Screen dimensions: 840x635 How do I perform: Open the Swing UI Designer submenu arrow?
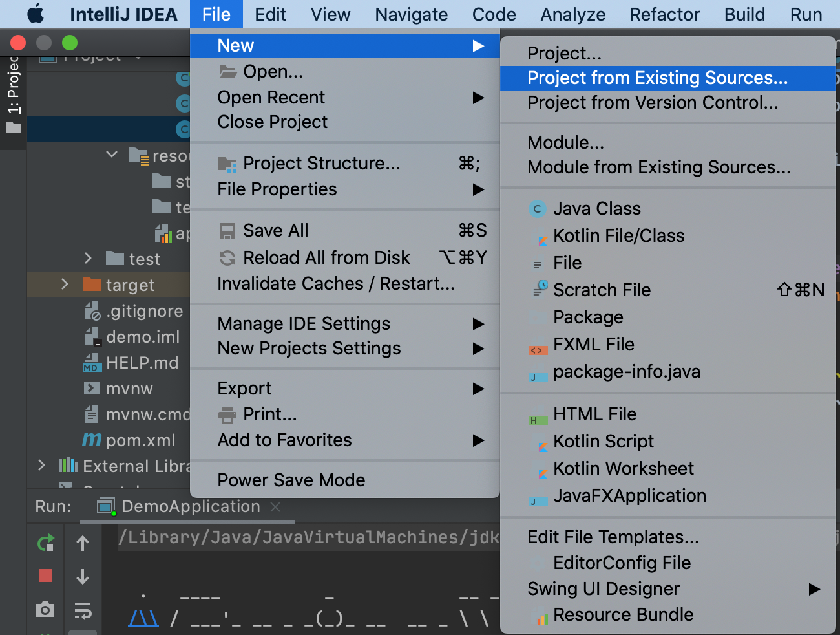coord(814,589)
